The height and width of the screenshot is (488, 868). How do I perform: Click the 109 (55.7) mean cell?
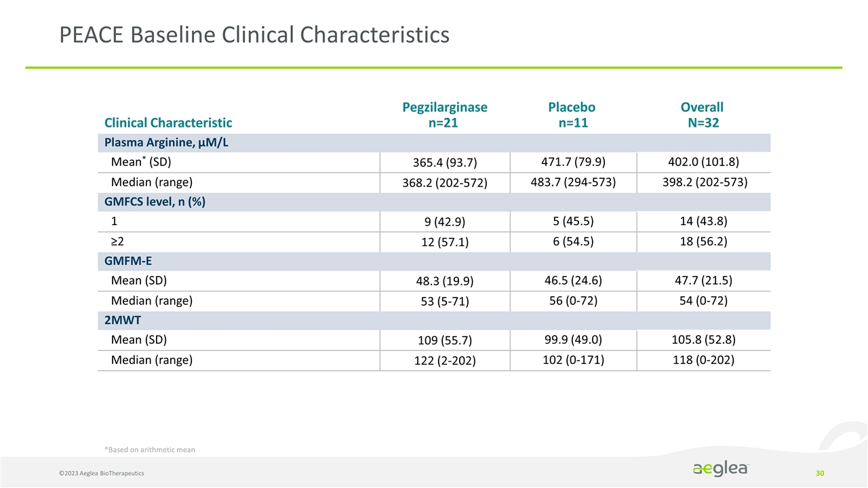pyautogui.click(x=444, y=341)
